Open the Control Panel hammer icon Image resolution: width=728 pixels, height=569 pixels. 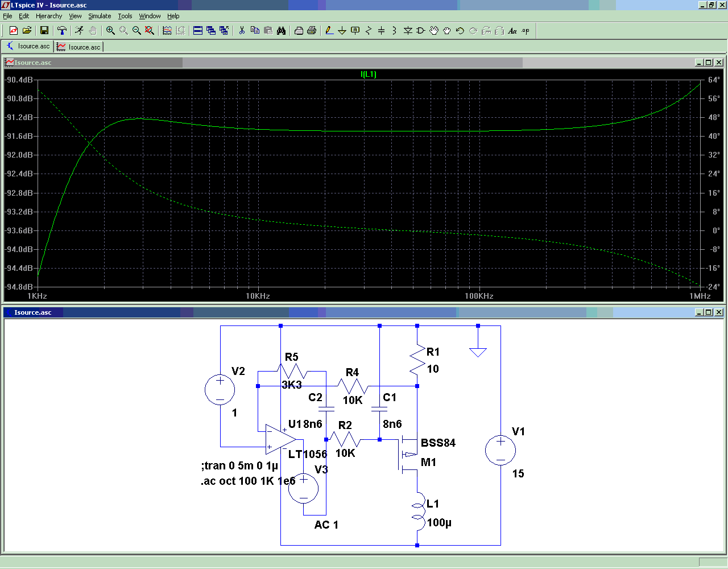pyautogui.click(x=62, y=31)
